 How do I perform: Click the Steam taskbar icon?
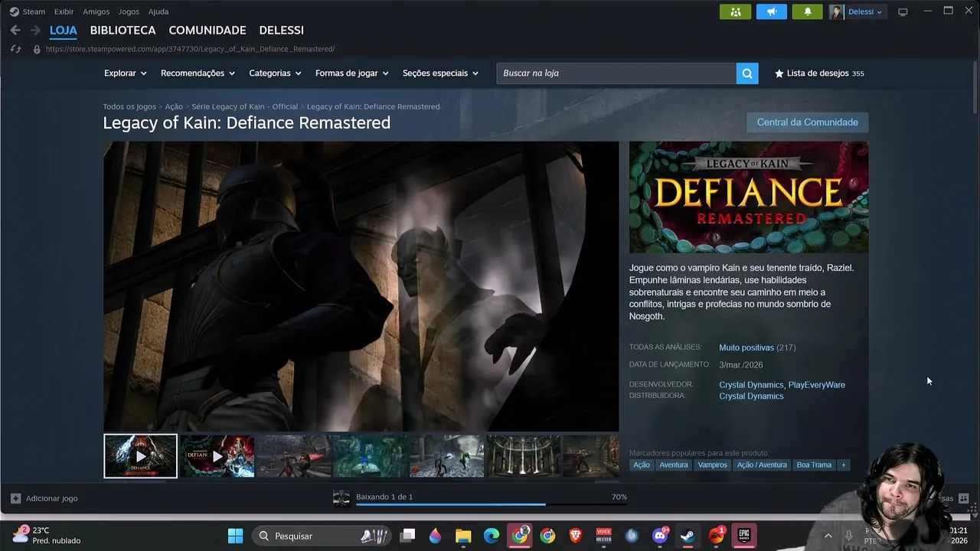tap(688, 536)
